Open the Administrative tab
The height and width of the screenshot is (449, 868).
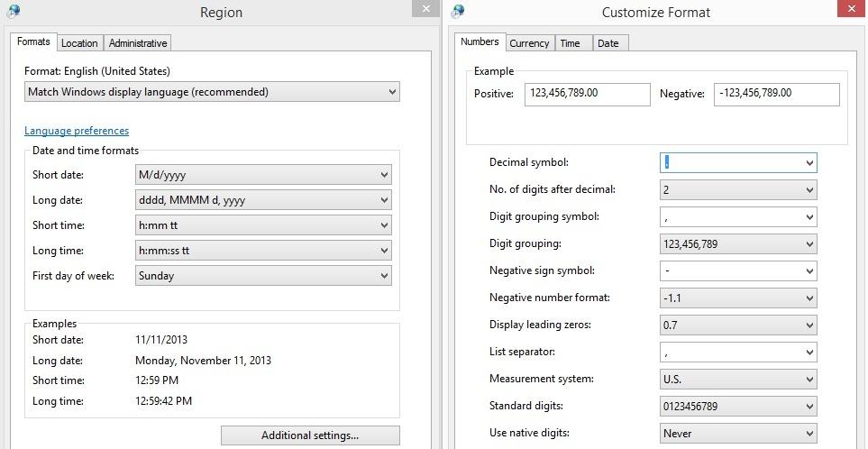pyautogui.click(x=137, y=43)
